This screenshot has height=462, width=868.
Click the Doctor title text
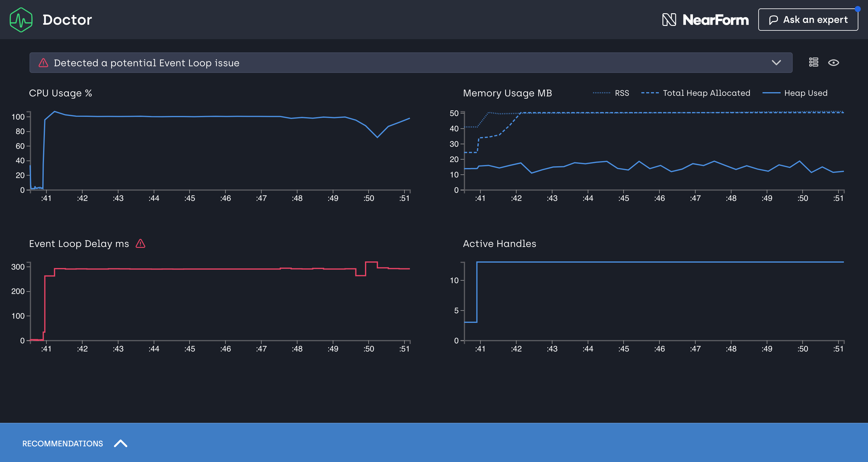[67, 20]
